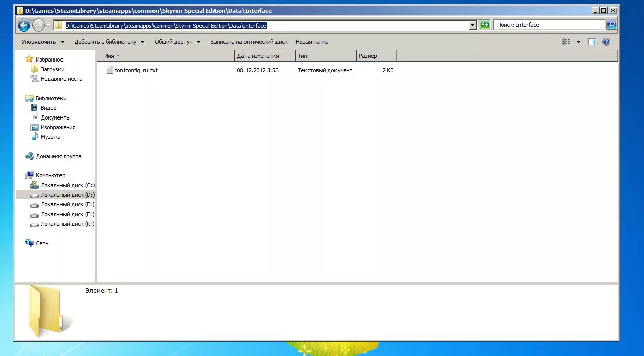Open "Локальный диск (D:)"
This screenshot has width=644, height=356.
click(68, 195)
